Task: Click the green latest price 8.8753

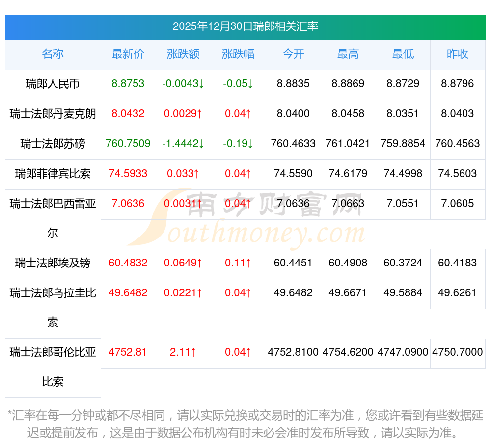Action: [x=128, y=84]
